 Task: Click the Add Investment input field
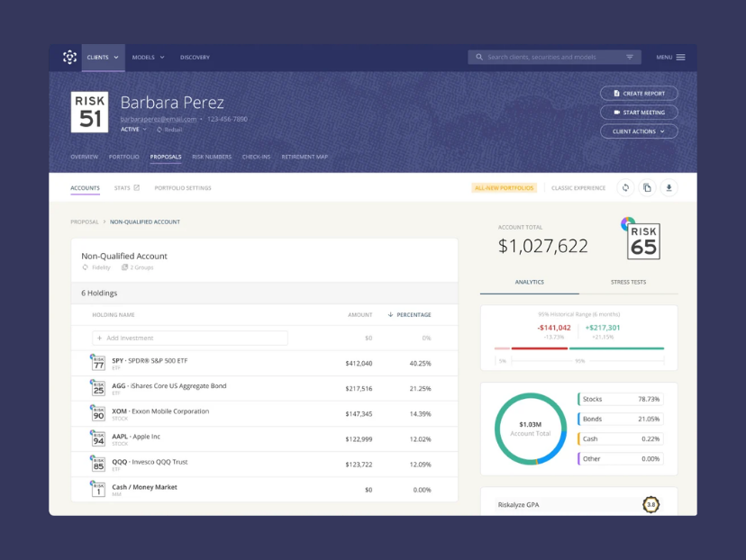190,338
